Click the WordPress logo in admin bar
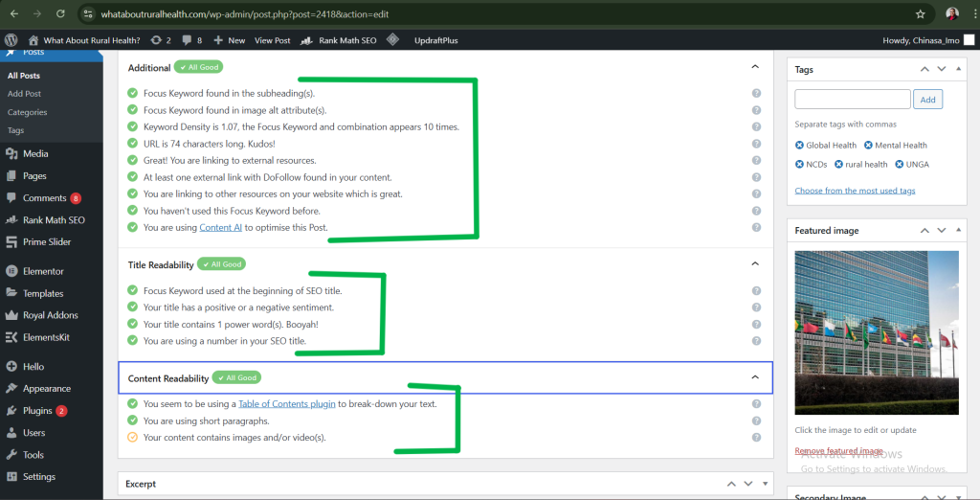The width and height of the screenshot is (980, 500). 11,40
